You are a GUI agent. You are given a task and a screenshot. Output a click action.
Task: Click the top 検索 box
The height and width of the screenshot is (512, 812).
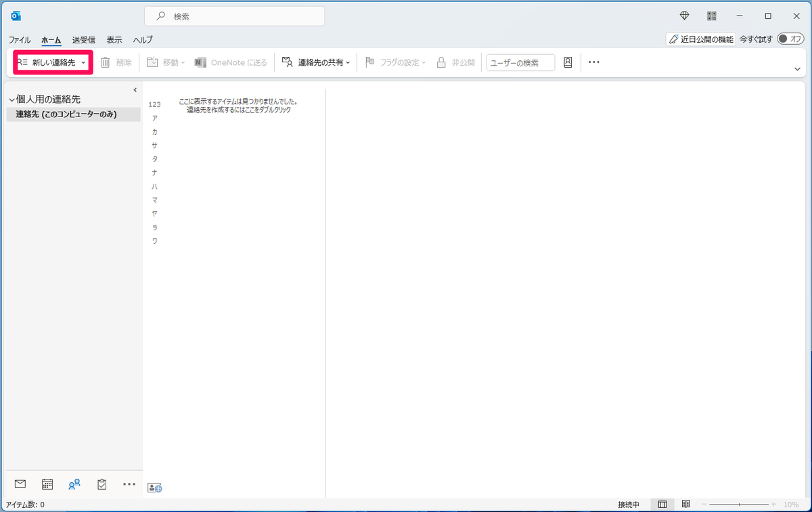coord(234,16)
